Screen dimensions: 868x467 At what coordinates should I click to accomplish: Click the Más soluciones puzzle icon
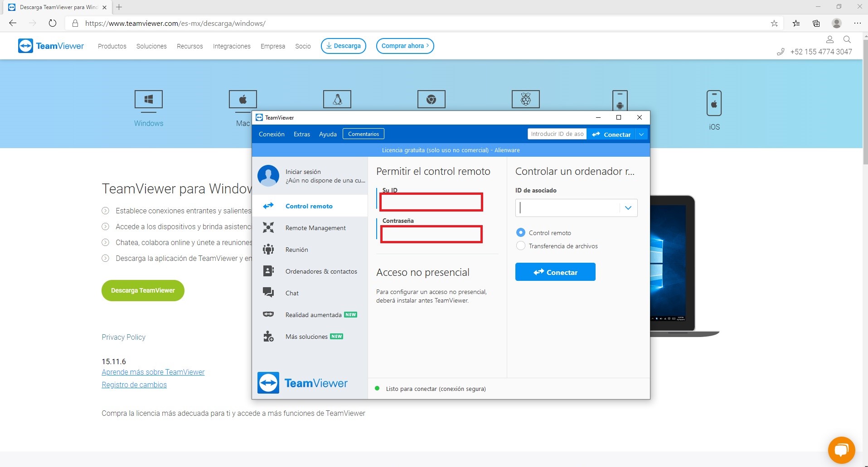[268, 336]
